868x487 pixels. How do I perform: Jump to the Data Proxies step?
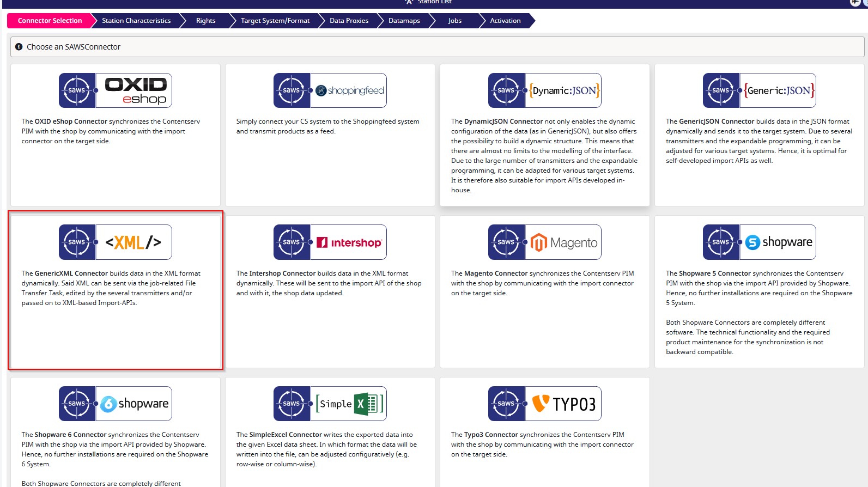coord(349,21)
